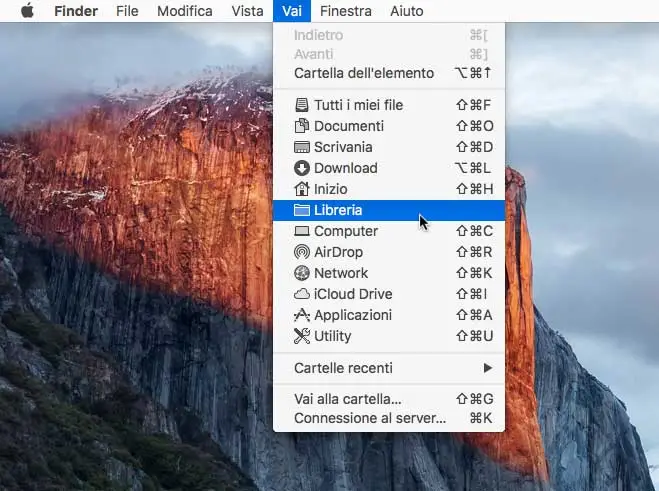Screen dimensions: 659x491
Task: Select the AirDrop entry
Action: pos(389,252)
